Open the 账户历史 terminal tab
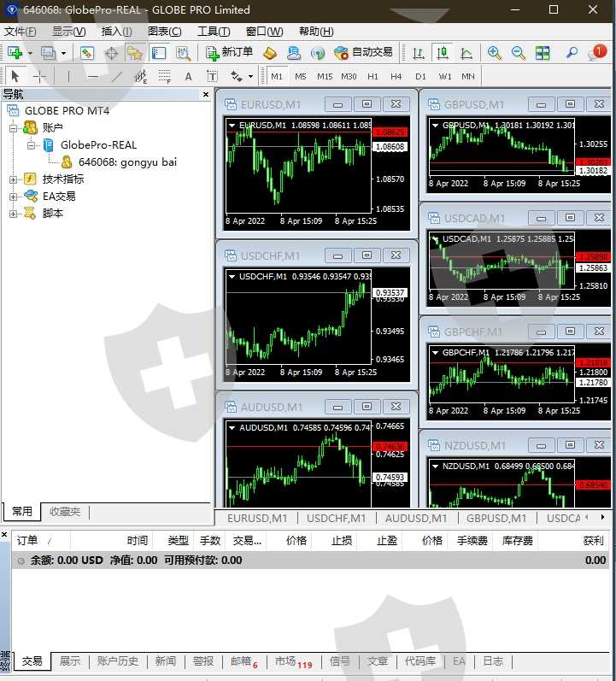 click(x=118, y=661)
